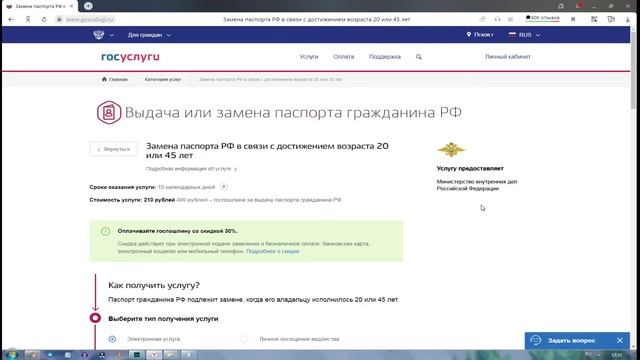Reload the page with refresh icon
The height and width of the screenshot is (360, 640).
coord(44,19)
